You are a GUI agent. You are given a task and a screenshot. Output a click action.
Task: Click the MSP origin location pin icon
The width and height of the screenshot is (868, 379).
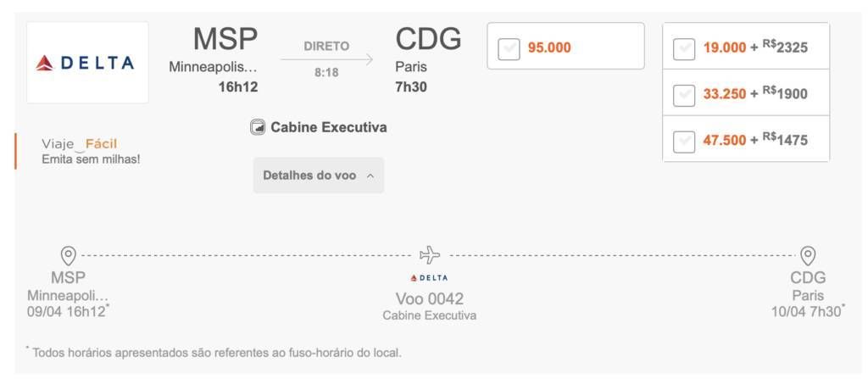click(x=68, y=256)
